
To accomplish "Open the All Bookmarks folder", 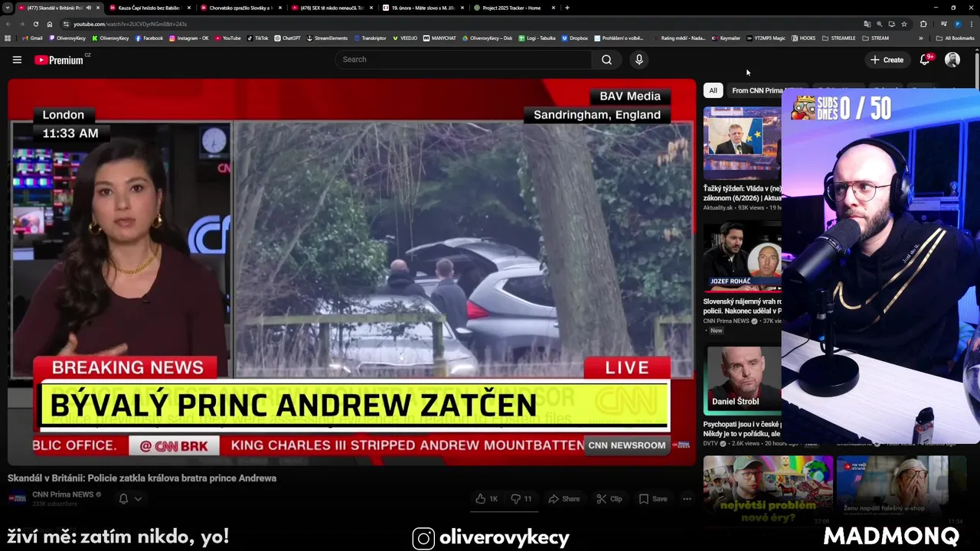I will [955, 38].
